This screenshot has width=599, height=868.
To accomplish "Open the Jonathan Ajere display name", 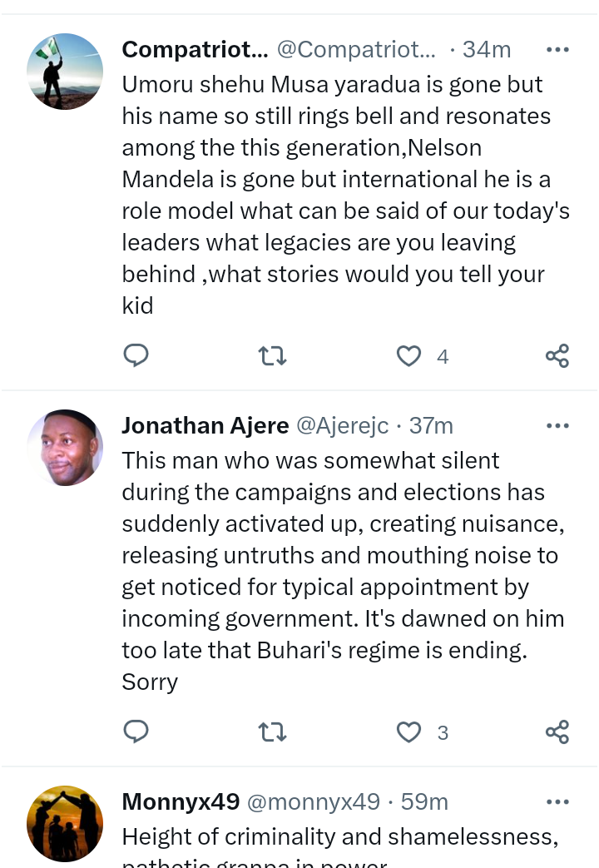I will [205, 426].
